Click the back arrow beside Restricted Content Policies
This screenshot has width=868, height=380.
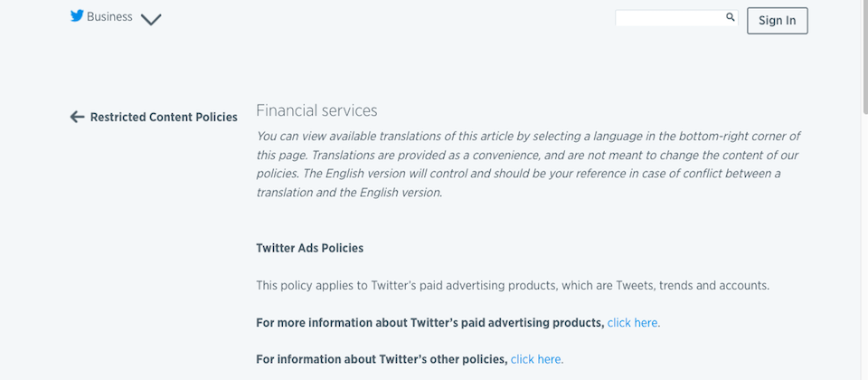coord(77,117)
